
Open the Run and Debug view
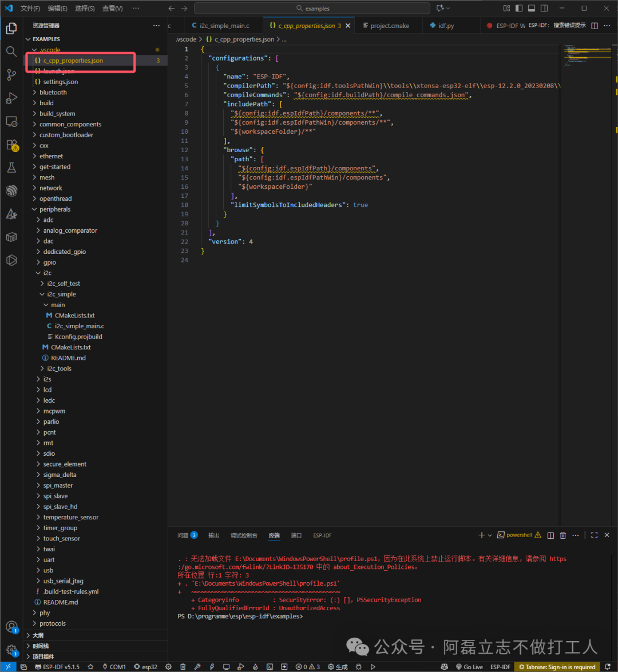(x=11, y=98)
